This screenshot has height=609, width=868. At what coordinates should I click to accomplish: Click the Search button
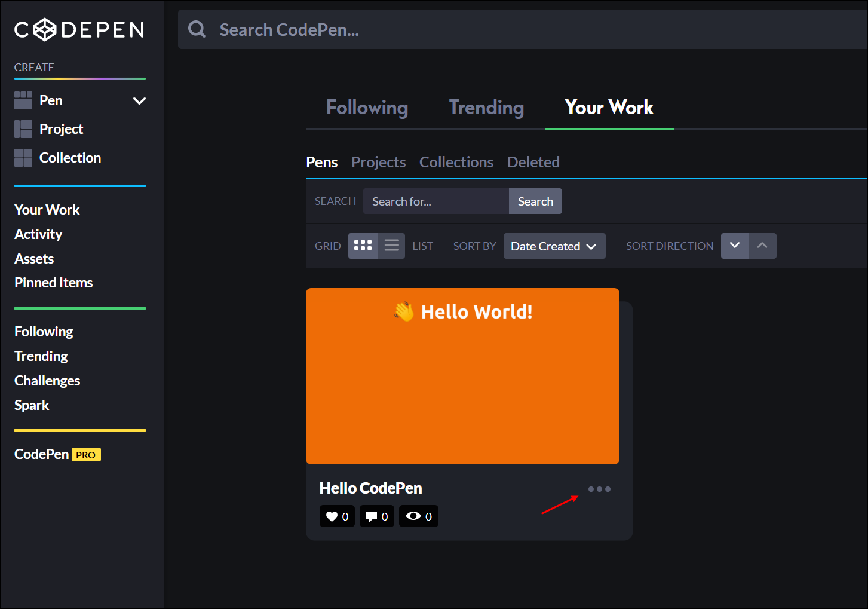click(x=535, y=201)
